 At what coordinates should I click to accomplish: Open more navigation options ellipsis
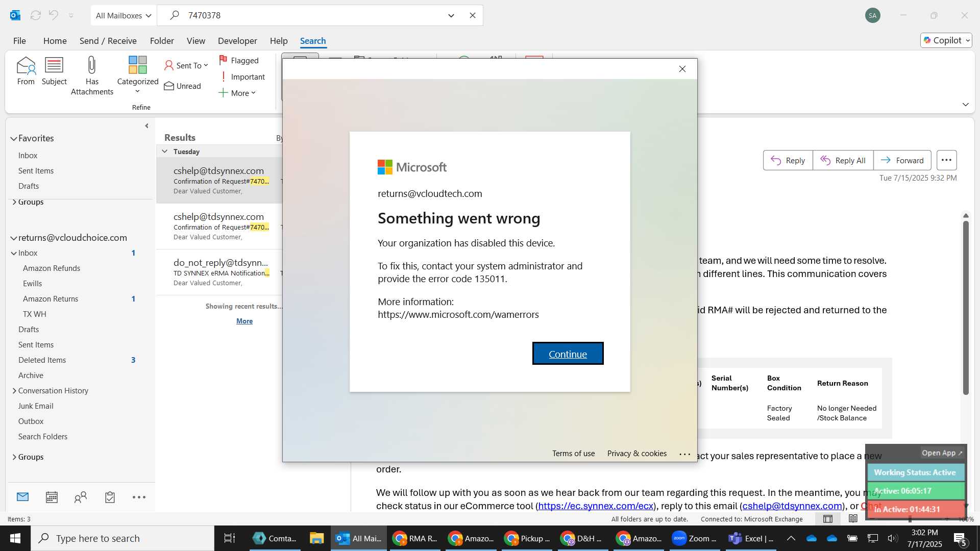[x=139, y=497]
